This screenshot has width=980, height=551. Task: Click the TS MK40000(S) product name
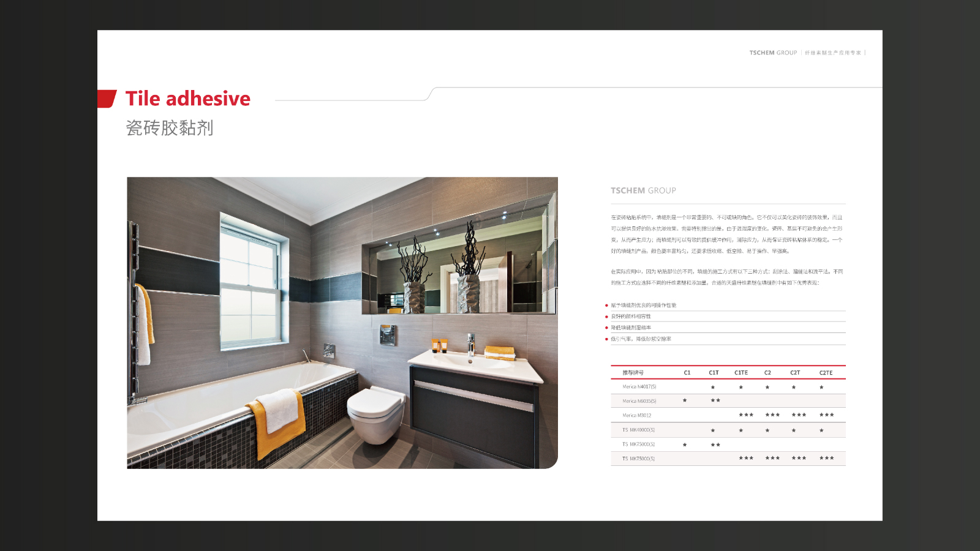638,430
